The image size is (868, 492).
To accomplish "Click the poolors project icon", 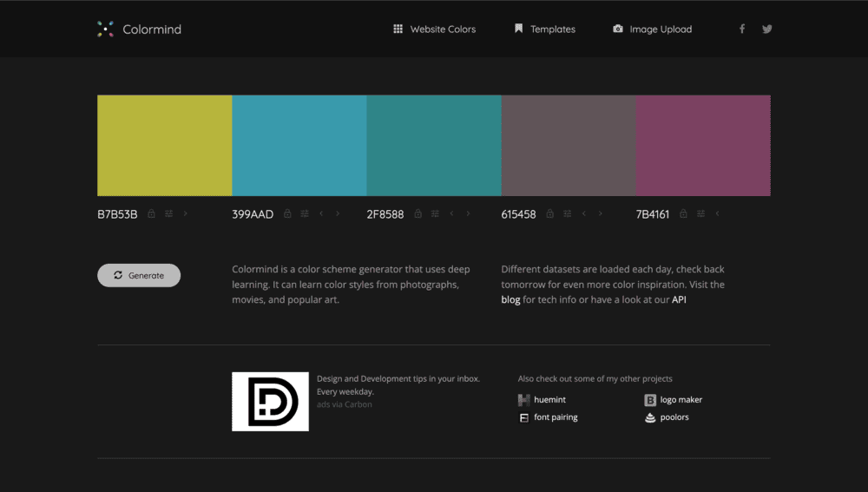I will (x=650, y=417).
